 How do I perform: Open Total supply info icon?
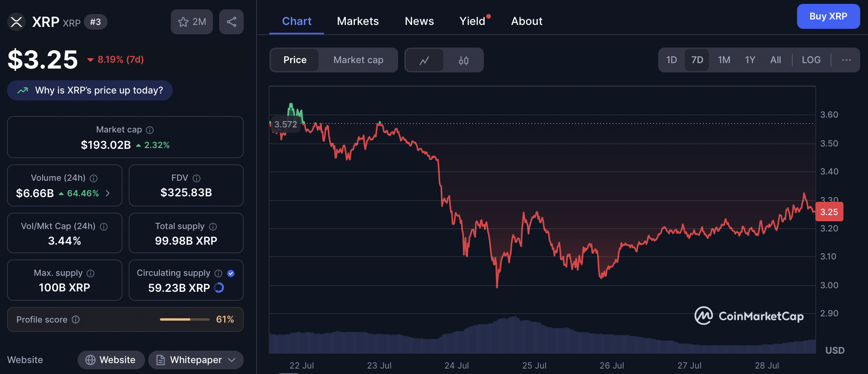[213, 227]
